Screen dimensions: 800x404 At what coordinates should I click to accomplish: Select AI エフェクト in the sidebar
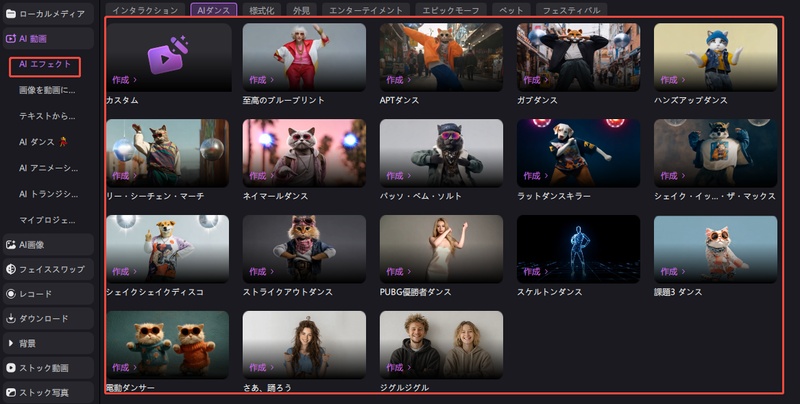45,65
